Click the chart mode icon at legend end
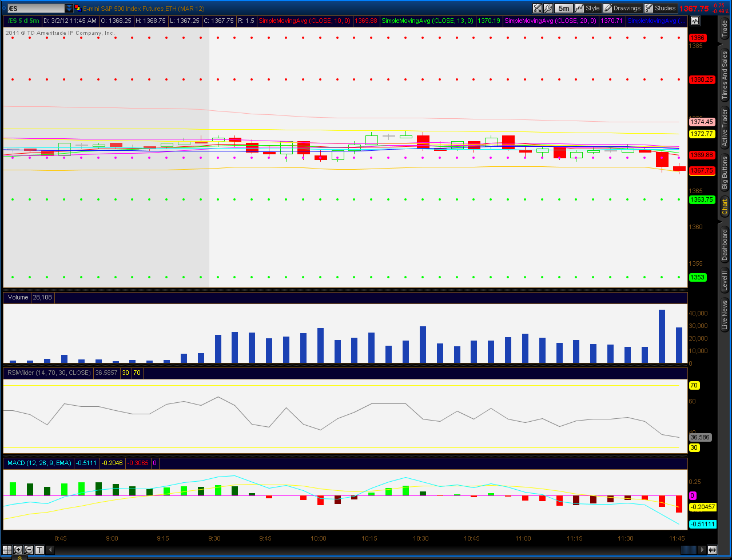Viewport: 732px width, 560px height. coord(695,21)
